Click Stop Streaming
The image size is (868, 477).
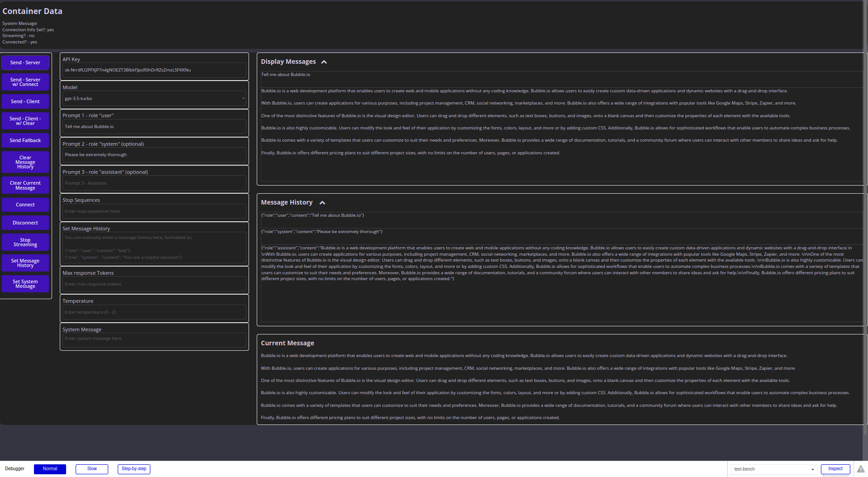(x=25, y=242)
